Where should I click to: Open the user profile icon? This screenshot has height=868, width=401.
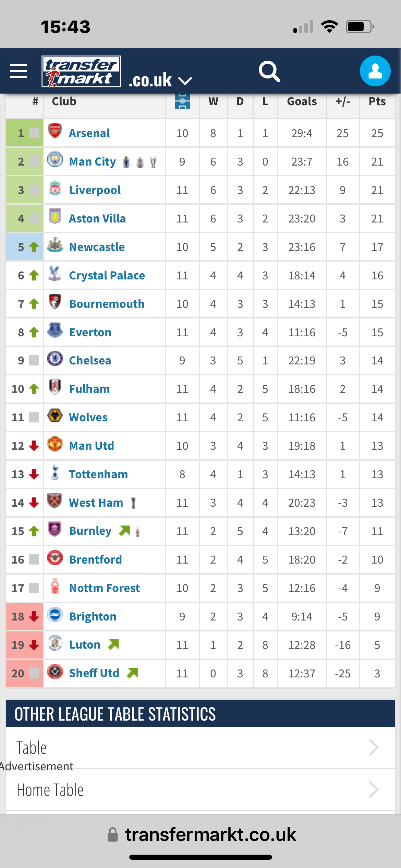click(x=375, y=71)
